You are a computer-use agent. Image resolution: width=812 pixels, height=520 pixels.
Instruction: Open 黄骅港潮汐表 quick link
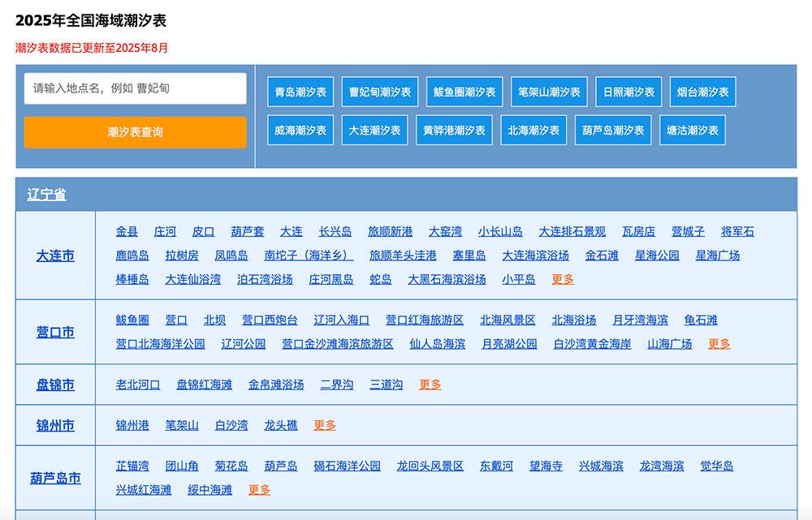454,131
